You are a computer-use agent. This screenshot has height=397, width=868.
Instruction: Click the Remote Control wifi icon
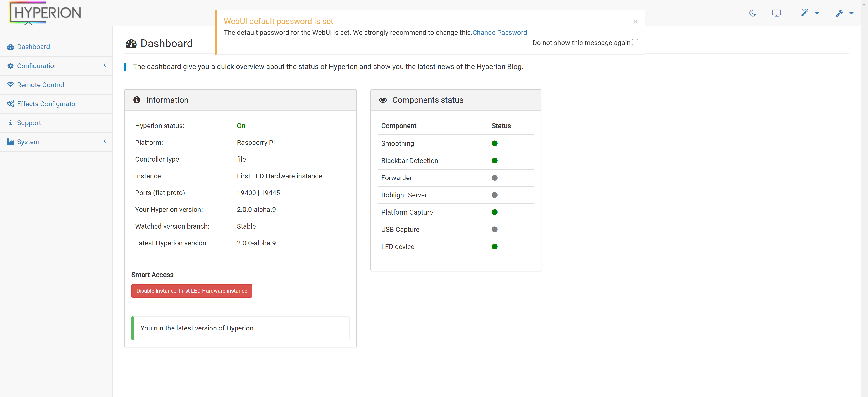coord(10,84)
